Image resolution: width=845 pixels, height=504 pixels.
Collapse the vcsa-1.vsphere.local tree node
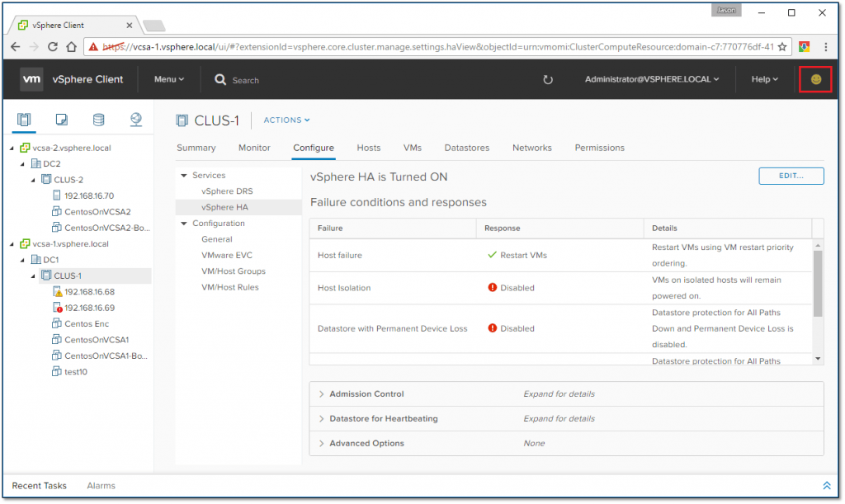[12, 244]
